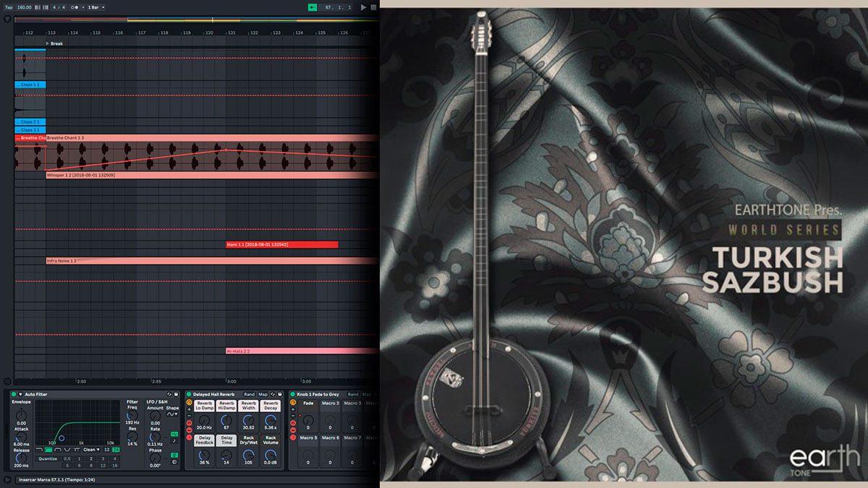Image resolution: width=868 pixels, height=488 pixels.
Task: Select the Infra Noise 1 2 clip
Action: pyautogui.click(x=212, y=260)
